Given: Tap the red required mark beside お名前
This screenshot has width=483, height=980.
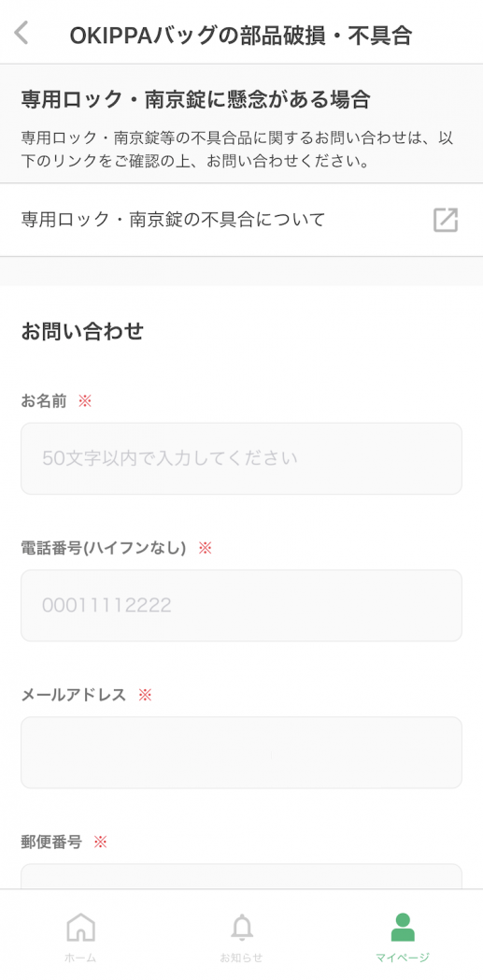Looking at the screenshot, I should (x=85, y=401).
